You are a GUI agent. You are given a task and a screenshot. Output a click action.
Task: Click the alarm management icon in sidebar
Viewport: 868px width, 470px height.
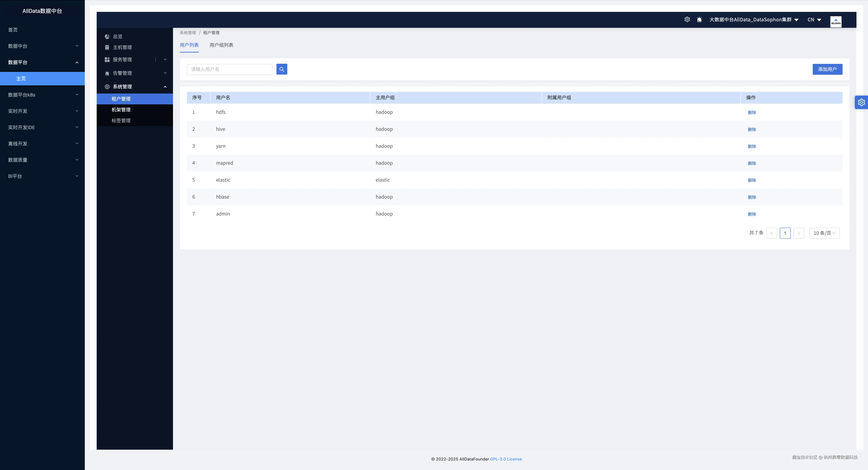point(107,73)
